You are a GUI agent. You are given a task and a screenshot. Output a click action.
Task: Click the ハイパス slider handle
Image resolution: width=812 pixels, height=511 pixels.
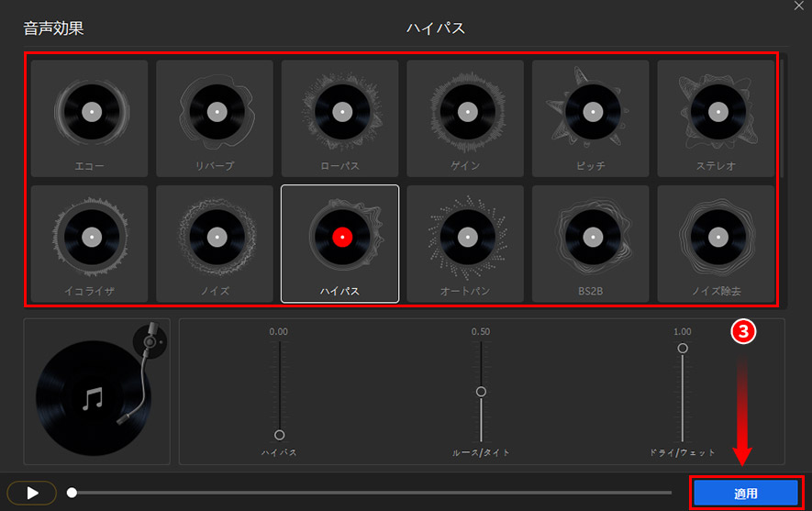pos(279,435)
